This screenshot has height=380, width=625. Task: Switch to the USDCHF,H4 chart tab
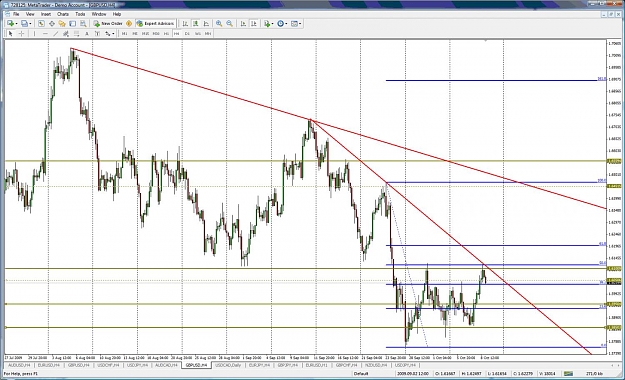click(108, 365)
